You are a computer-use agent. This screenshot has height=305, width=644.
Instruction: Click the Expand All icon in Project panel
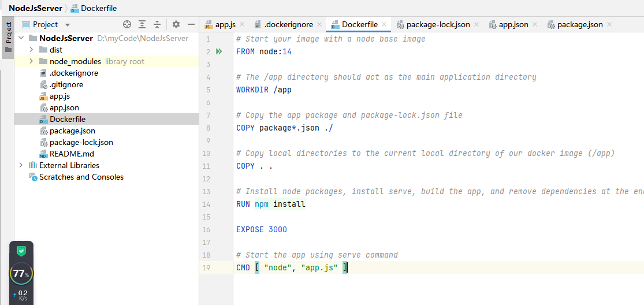point(142,24)
